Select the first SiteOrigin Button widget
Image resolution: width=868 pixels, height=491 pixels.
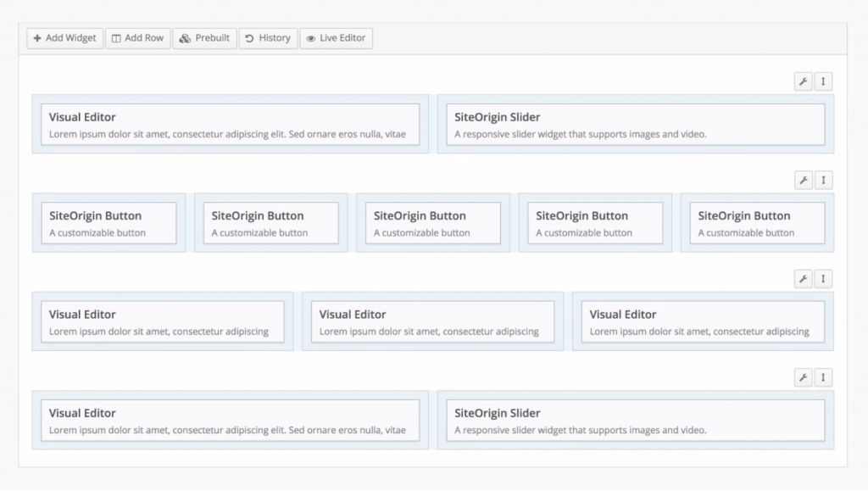(x=108, y=223)
